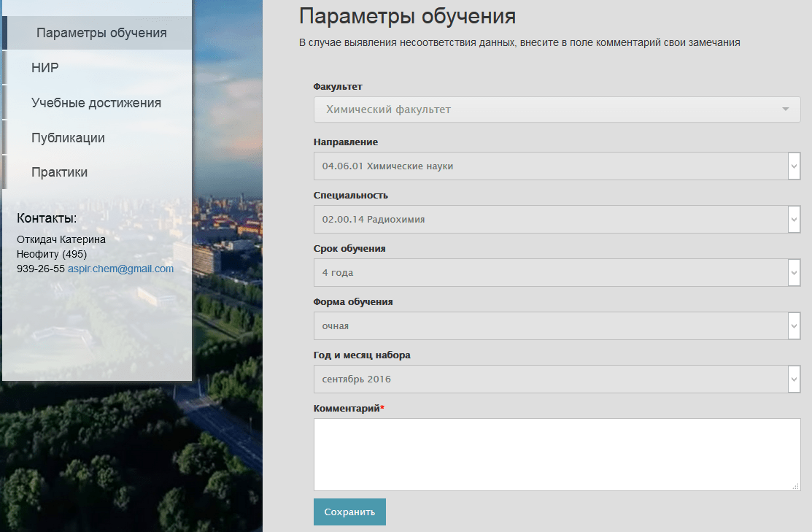The width and height of the screenshot is (812, 532).
Task: Switch to the Практики section
Action: 97,172
